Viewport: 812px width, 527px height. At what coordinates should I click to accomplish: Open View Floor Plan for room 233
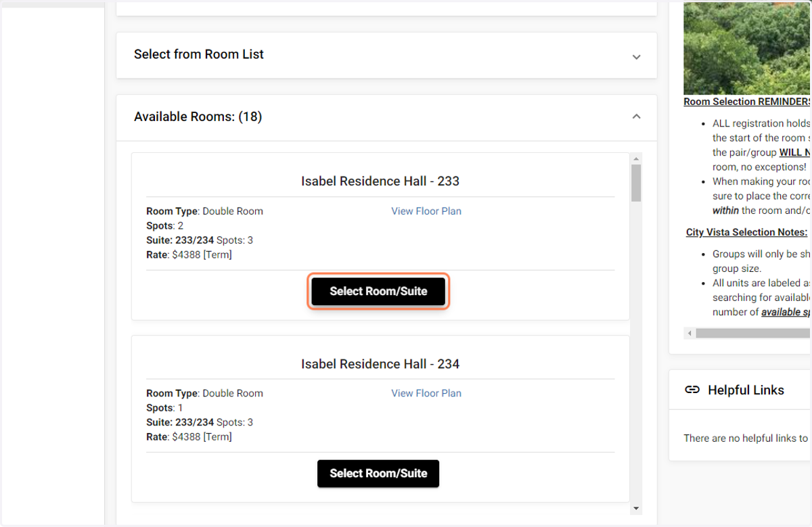426,211
